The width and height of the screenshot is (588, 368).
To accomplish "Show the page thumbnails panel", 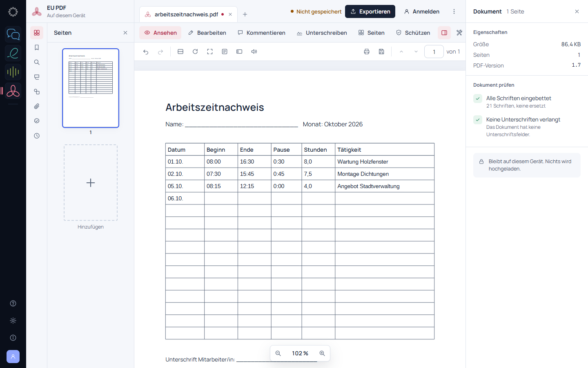I will [37, 33].
